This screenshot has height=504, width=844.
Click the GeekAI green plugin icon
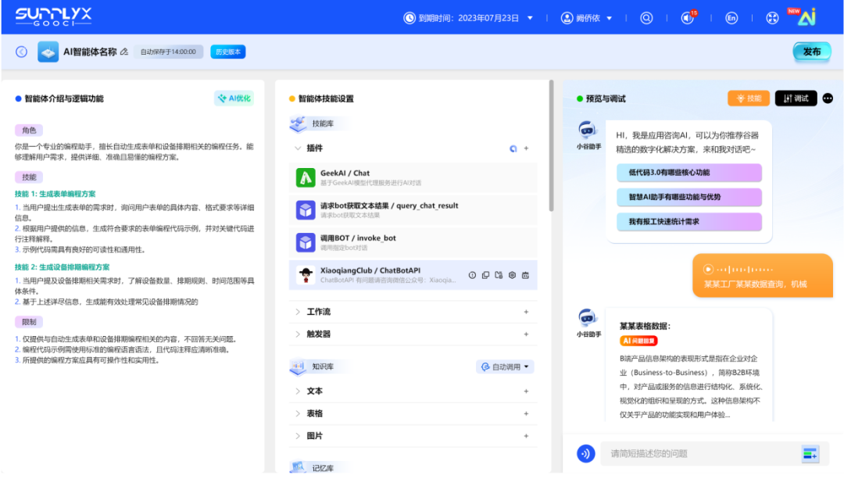point(306,177)
